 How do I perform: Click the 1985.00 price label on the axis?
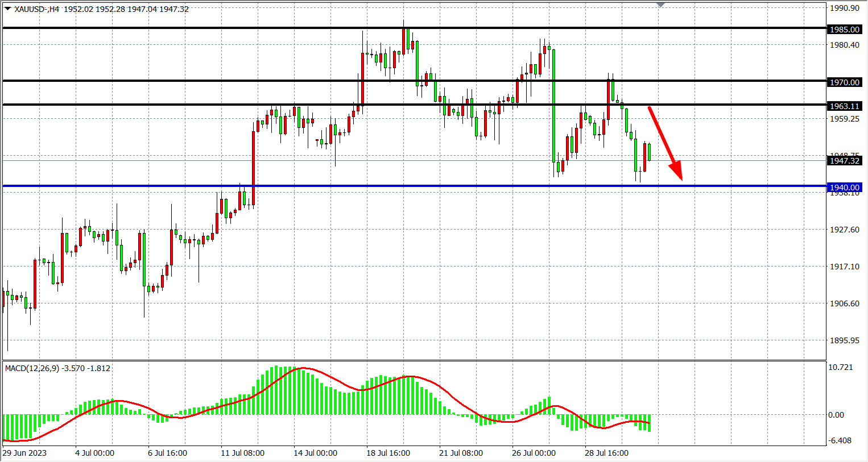pos(844,30)
